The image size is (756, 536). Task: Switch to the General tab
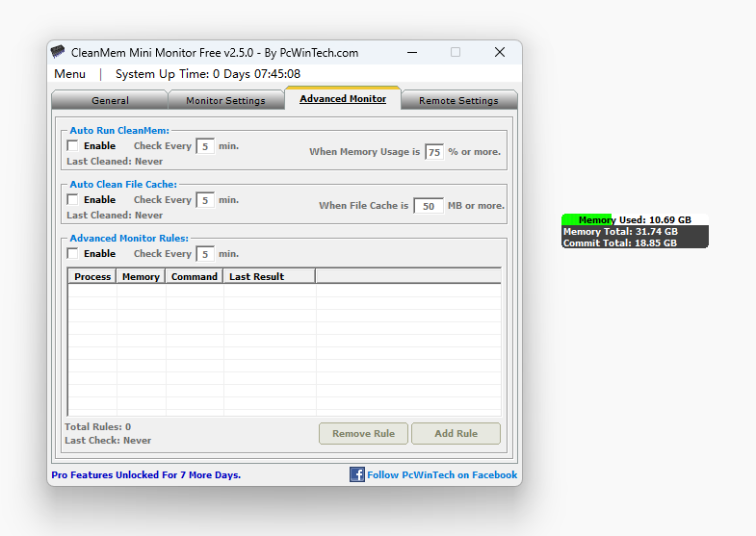pyautogui.click(x=110, y=100)
